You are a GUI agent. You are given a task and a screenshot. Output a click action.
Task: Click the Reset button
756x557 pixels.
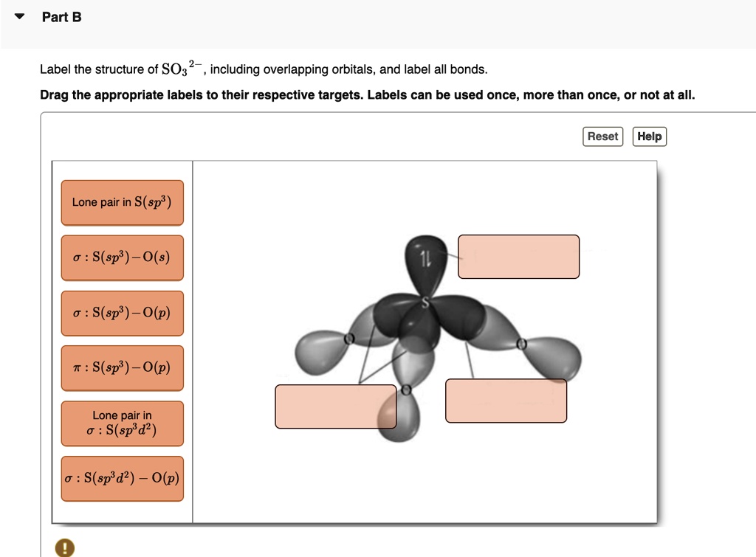(602, 136)
